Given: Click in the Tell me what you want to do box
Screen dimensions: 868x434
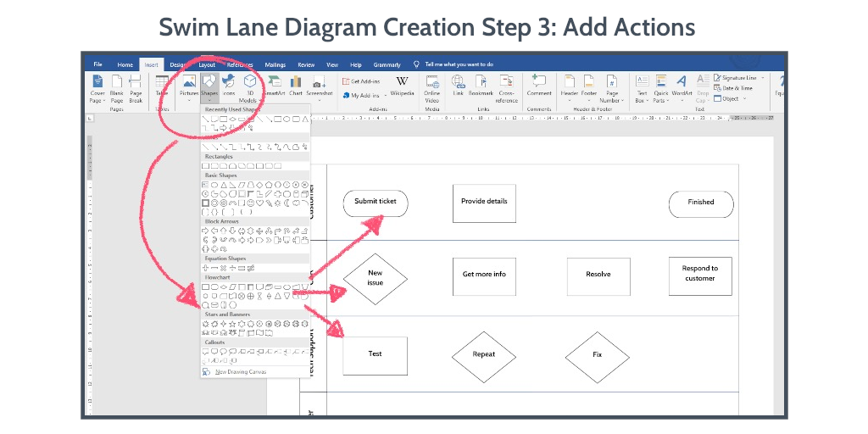Looking at the screenshot, I should [x=459, y=64].
